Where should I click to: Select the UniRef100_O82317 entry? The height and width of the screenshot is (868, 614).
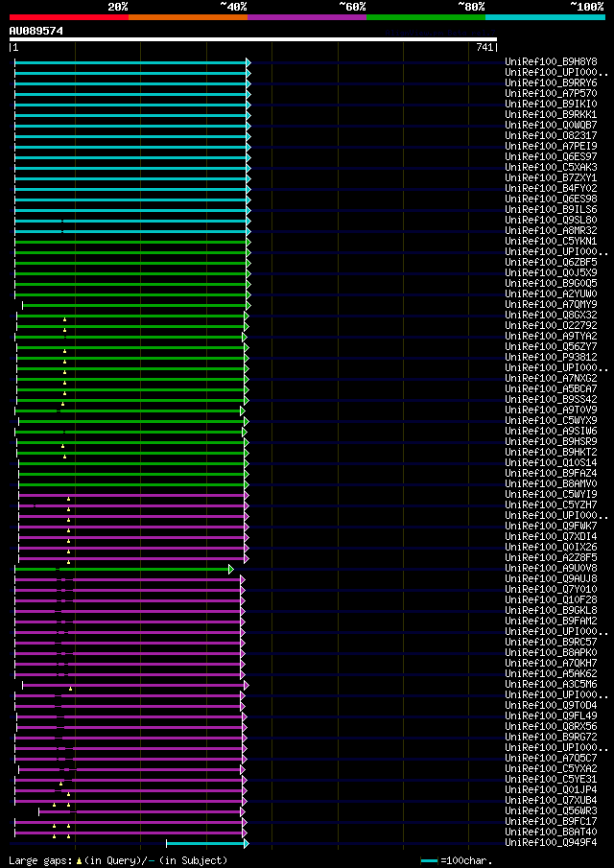pyautogui.click(x=551, y=135)
